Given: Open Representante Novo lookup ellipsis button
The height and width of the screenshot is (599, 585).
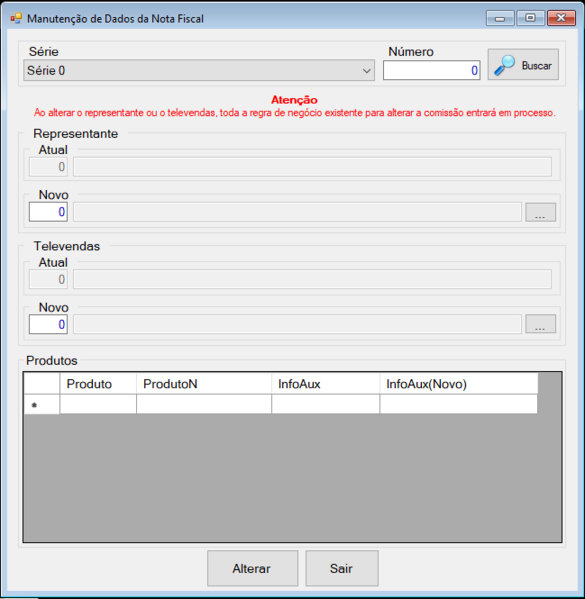Looking at the screenshot, I should pyautogui.click(x=540, y=212).
